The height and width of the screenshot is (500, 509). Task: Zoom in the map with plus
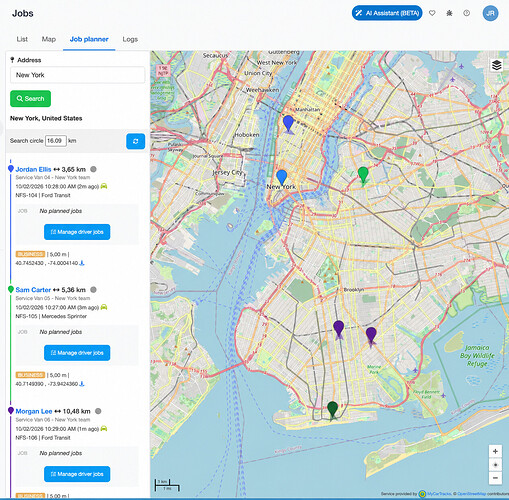(x=495, y=452)
